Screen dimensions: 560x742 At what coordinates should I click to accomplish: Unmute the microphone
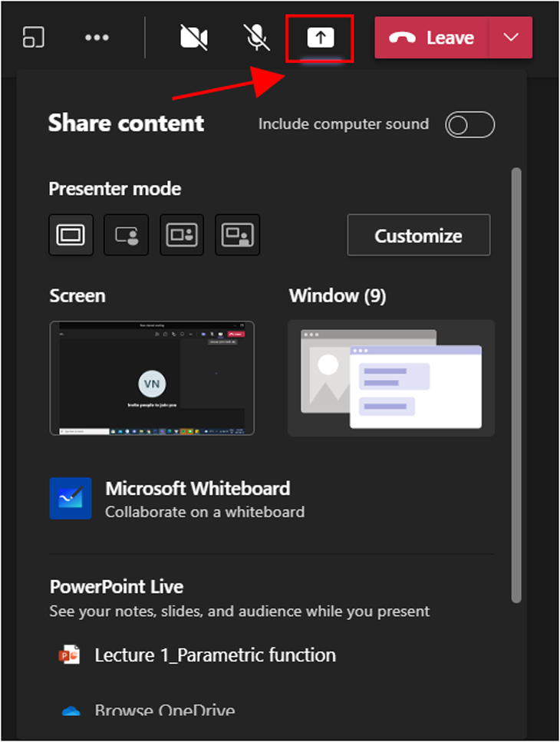(x=257, y=38)
